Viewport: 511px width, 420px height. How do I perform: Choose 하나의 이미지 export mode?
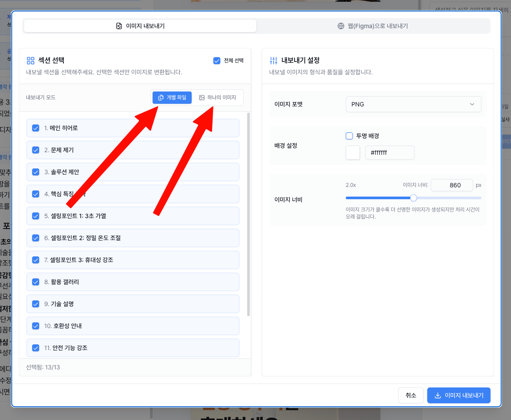(x=217, y=98)
